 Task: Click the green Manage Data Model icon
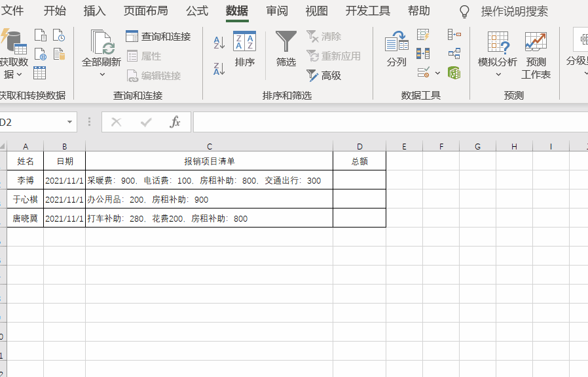(x=454, y=73)
